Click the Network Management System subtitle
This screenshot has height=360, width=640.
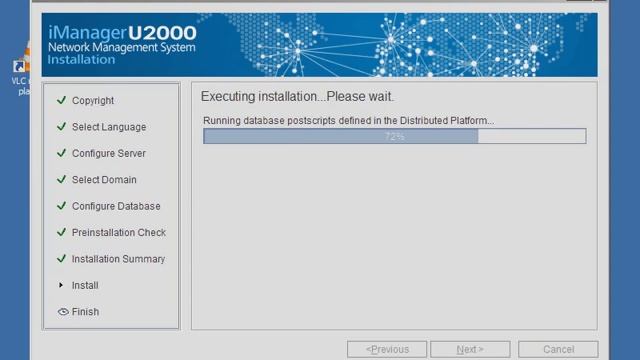pos(122,47)
